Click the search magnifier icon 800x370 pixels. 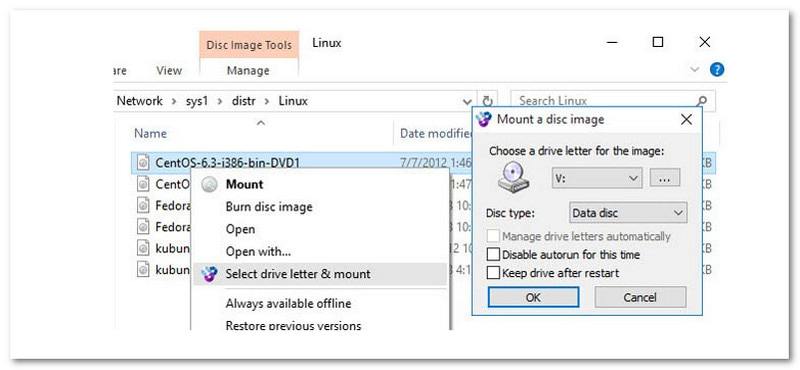click(703, 101)
